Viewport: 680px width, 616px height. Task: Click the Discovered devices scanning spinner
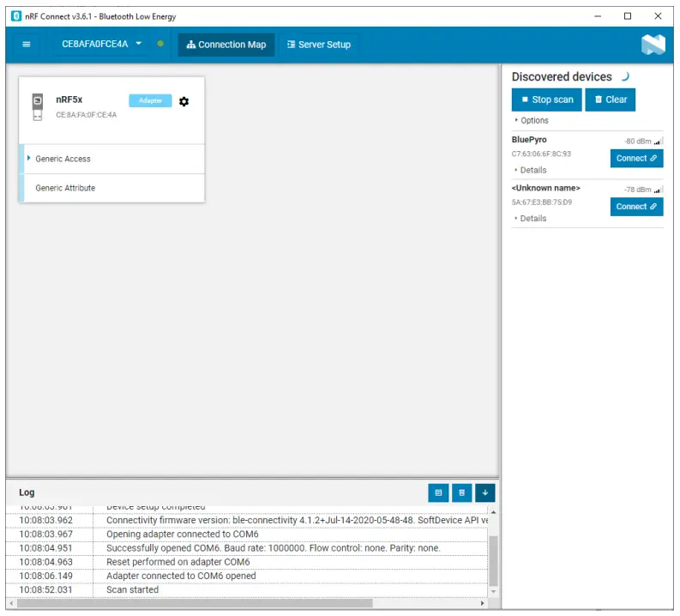pyautogui.click(x=625, y=76)
